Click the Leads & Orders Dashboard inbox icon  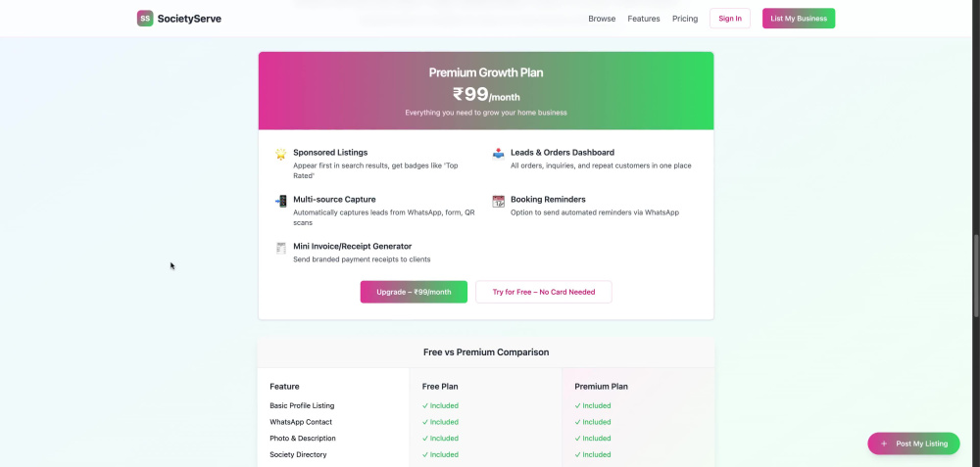click(x=498, y=154)
